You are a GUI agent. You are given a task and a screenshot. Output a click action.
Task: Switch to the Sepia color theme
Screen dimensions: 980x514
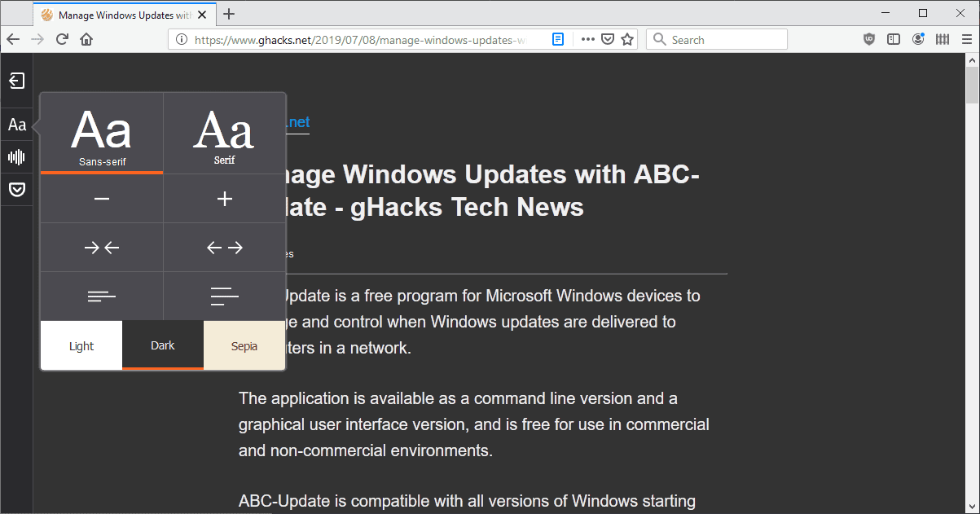pyautogui.click(x=244, y=345)
